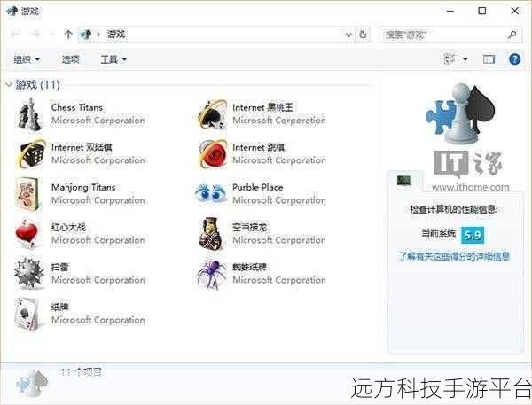
Task: Click the details pane games icon
Action: pos(32,384)
